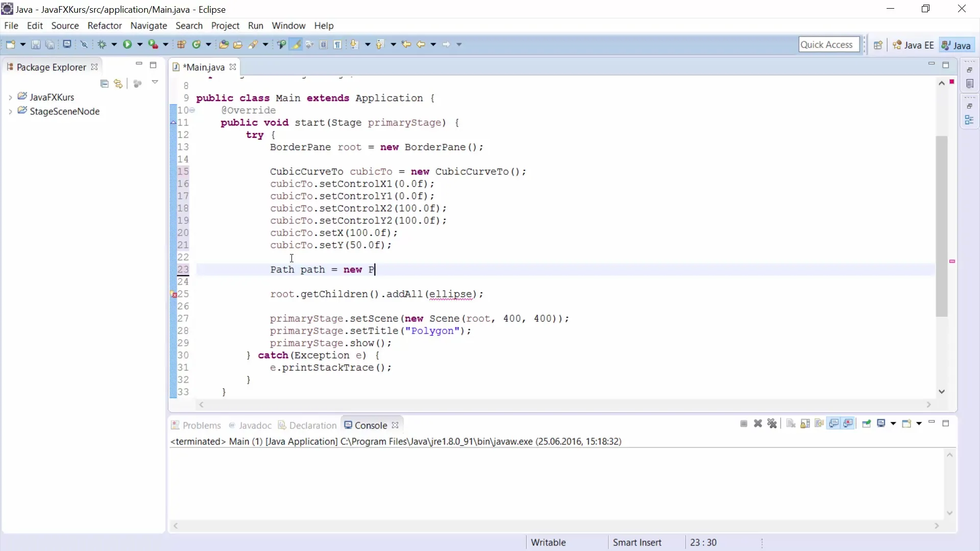
Task: Click the New Java Package icon
Action: (x=181, y=44)
